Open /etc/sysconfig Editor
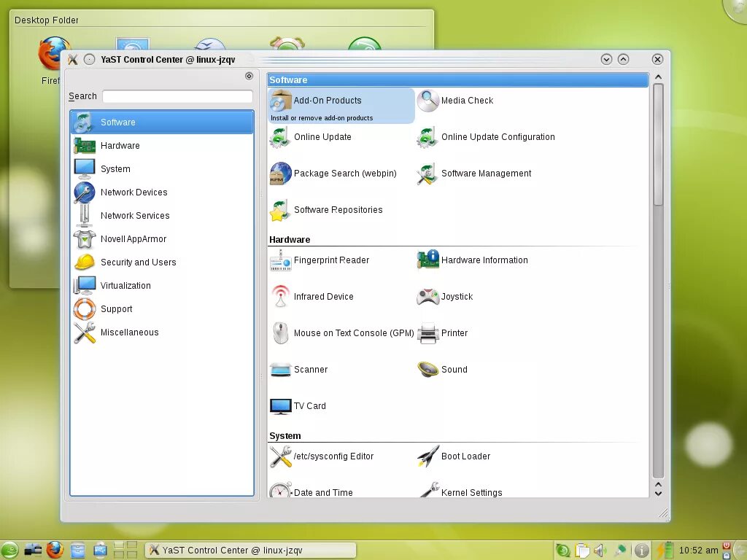The image size is (747, 560). [322, 456]
